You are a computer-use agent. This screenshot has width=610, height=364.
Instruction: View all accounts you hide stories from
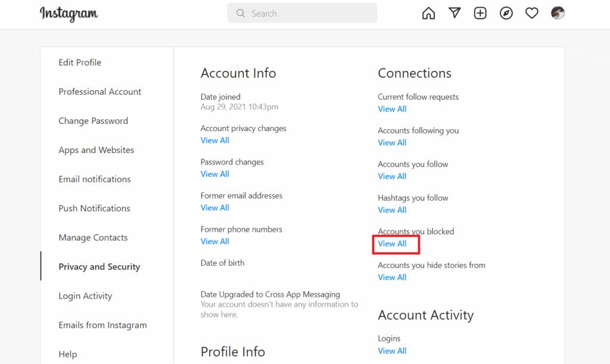pyautogui.click(x=392, y=277)
